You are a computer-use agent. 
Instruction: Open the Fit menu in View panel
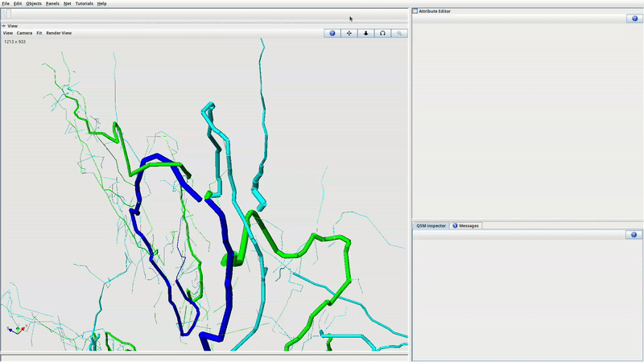coord(39,33)
